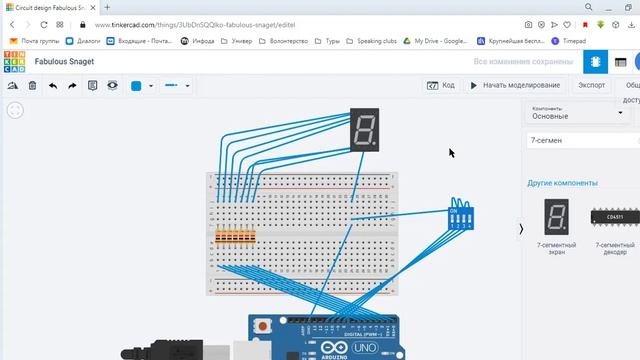Image resolution: width=640 pixels, height=360 pixels.
Task: Rotate the selected component icon
Action: tap(13, 86)
